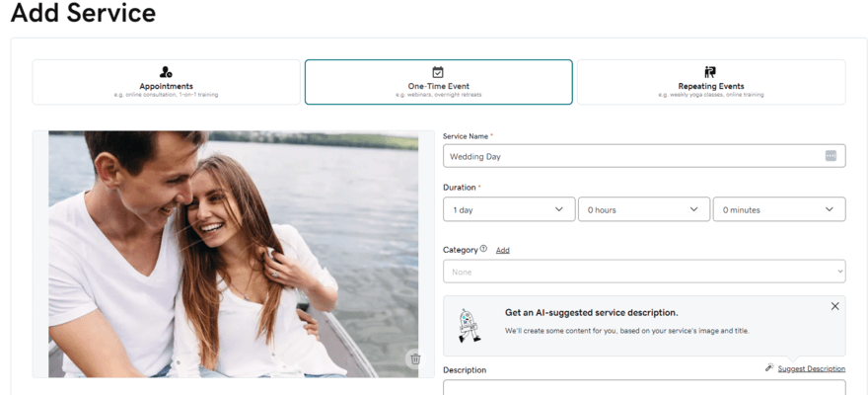Select the Appointments service type tab
Viewport: 868px width, 395px height.
coord(166,82)
